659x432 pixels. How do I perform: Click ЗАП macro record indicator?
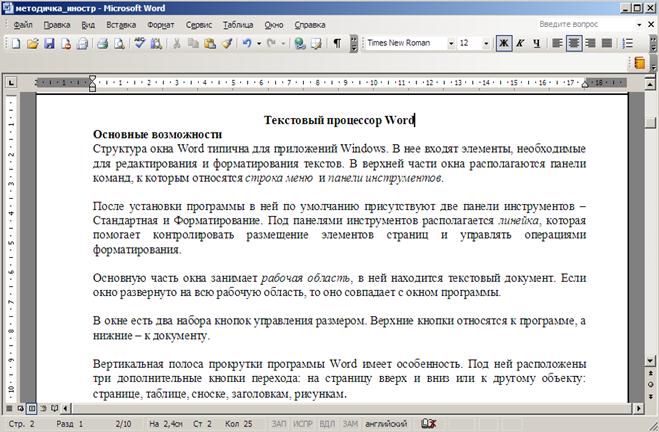pos(279,424)
